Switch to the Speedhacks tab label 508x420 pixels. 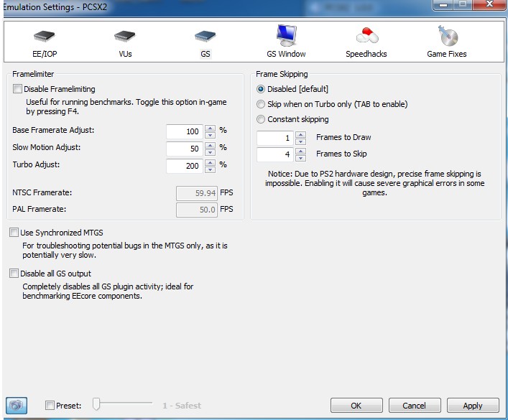tap(366, 54)
